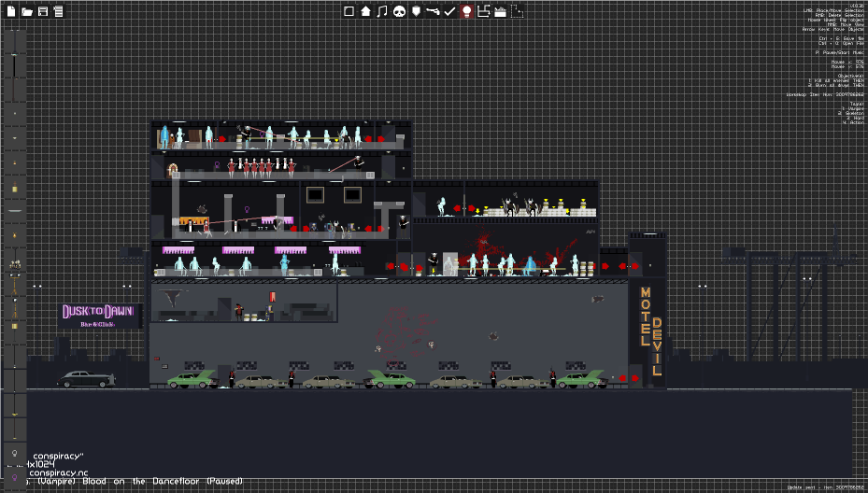Select the Motel Devil vertical sign

[651, 331]
